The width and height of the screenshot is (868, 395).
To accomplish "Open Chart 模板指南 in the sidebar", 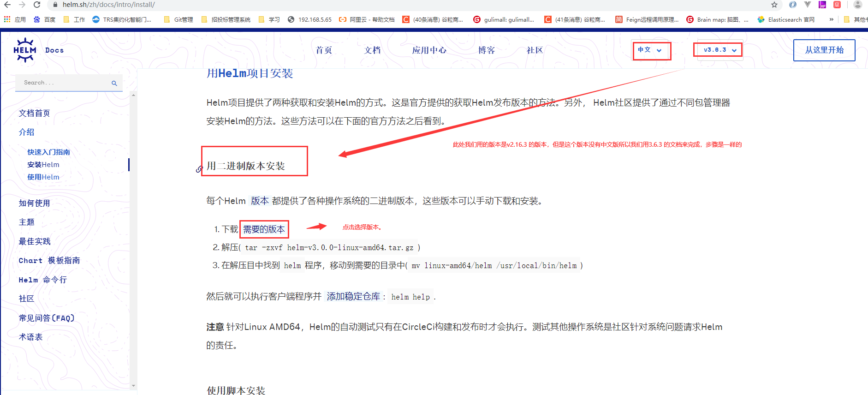I will click(49, 260).
